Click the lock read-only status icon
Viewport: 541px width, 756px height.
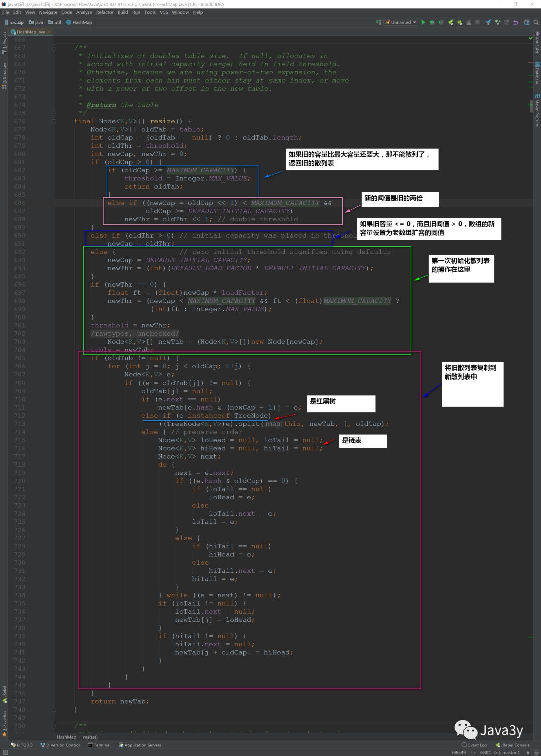pos(528,752)
